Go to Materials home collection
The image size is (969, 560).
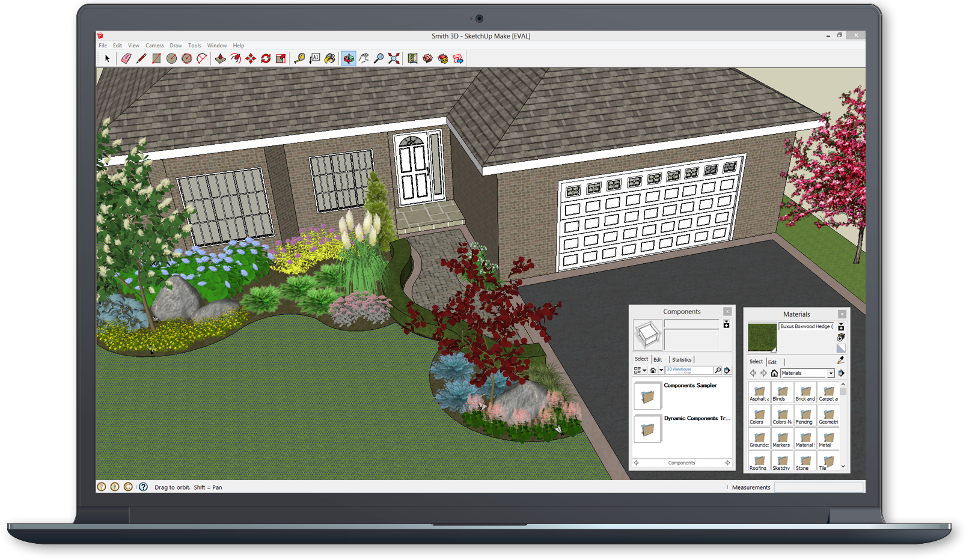[x=774, y=373]
